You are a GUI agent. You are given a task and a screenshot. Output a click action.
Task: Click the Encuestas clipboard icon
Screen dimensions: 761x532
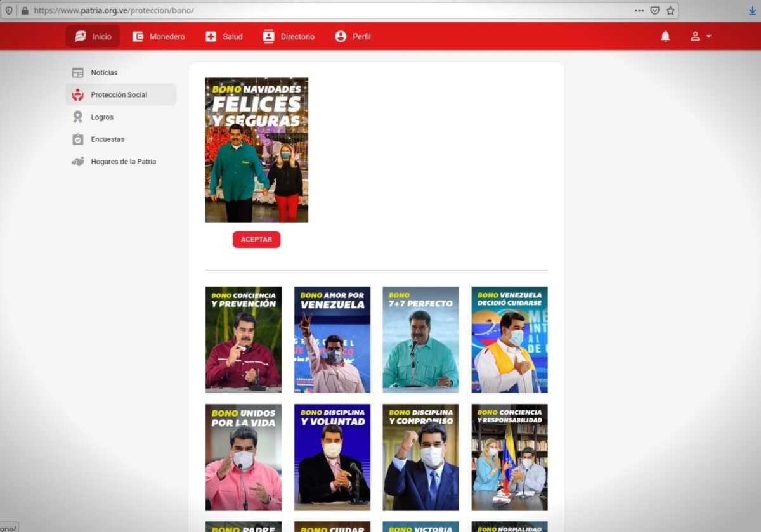(x=77, y=139)
